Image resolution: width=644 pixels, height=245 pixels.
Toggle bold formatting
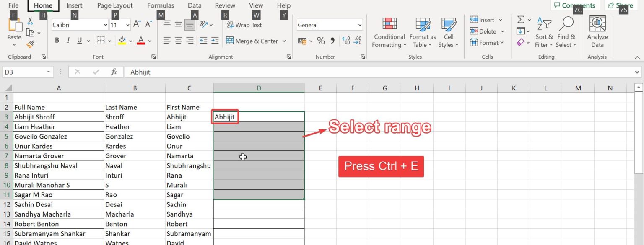tap(57, 41)
